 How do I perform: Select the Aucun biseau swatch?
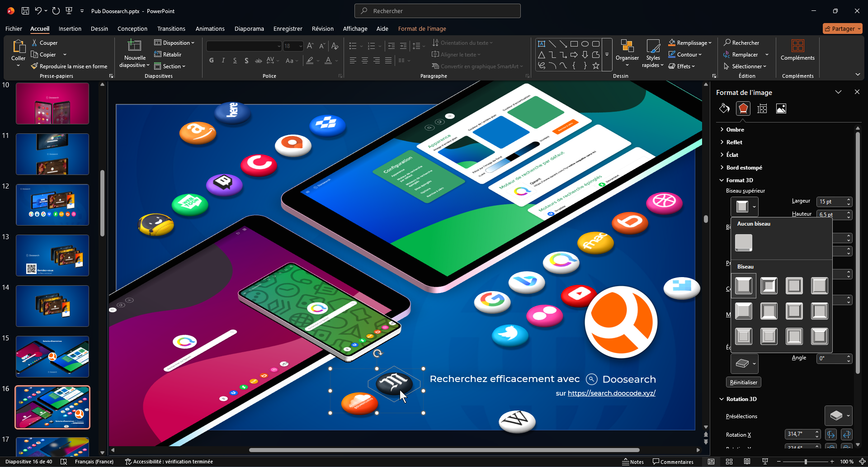point(743,243)
